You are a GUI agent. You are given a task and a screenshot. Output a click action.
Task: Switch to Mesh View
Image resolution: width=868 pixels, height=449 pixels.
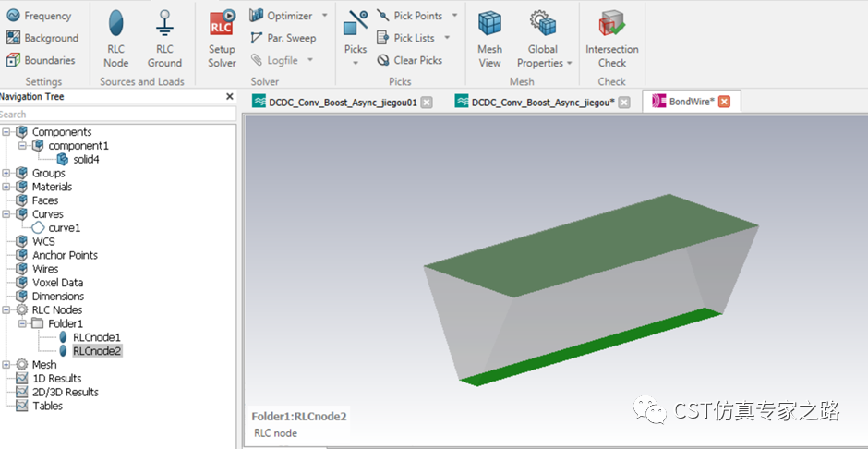490,40
